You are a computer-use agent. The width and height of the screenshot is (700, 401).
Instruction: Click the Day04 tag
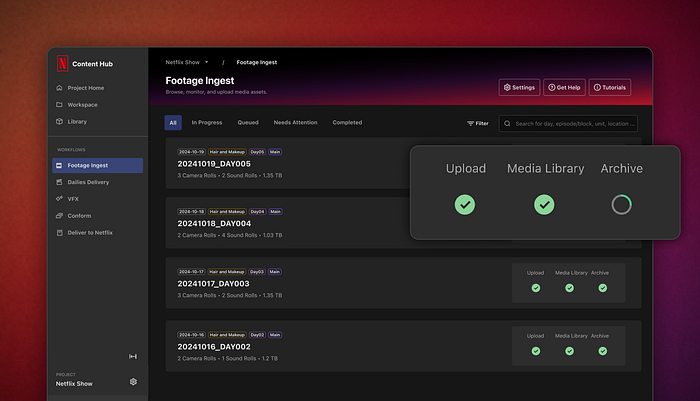point(258,212)
